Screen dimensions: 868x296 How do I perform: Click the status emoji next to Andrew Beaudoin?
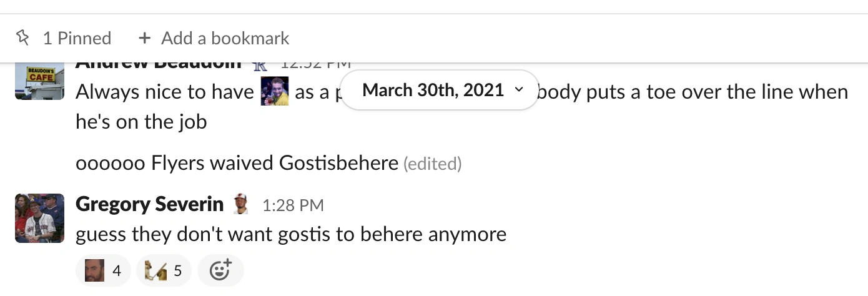pos(260,64)
